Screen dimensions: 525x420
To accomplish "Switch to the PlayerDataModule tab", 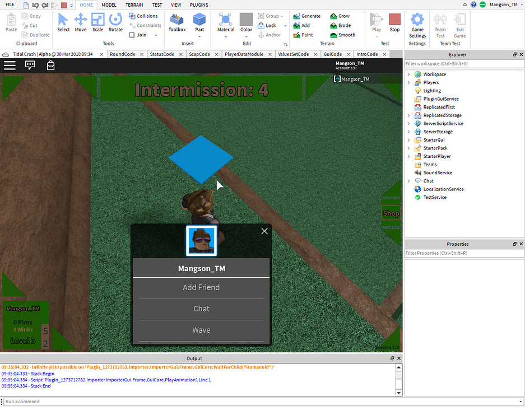I will coord(244,54).
